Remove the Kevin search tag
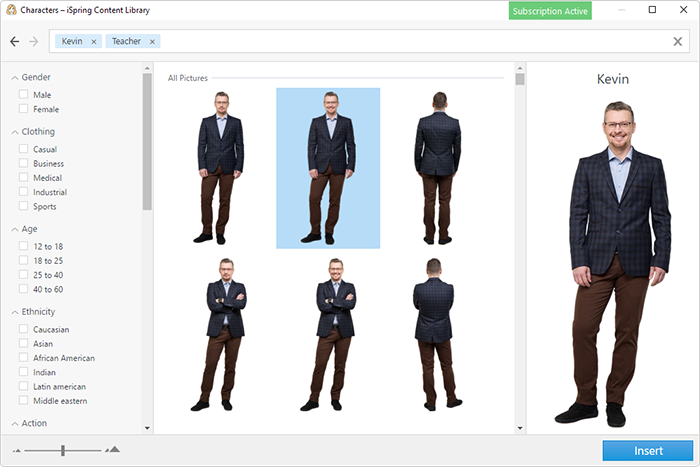Viewport: 700px width, 467px height. click(x=94, y=42)
